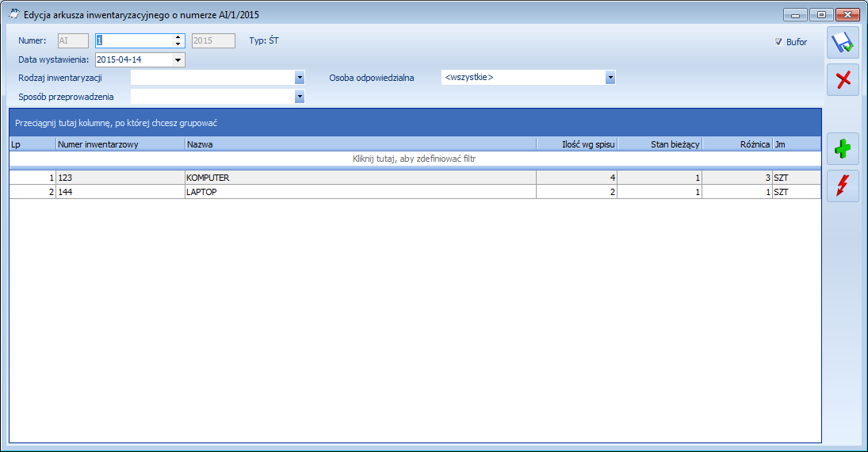Screen dimensions: 868x452
Task: Maximize the Edycja arkusza window
Action: pyautogui.click(x=821, y=15)
